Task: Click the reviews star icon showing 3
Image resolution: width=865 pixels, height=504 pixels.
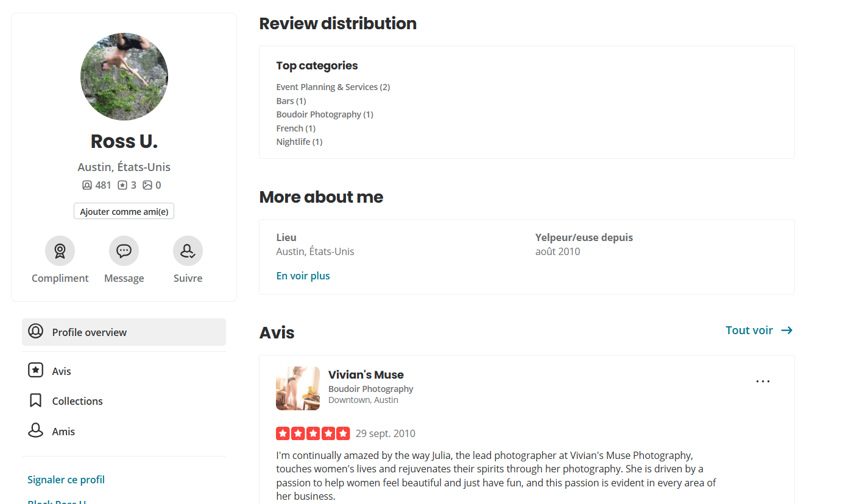Action: pyautogui.click(x=122, y=185)
